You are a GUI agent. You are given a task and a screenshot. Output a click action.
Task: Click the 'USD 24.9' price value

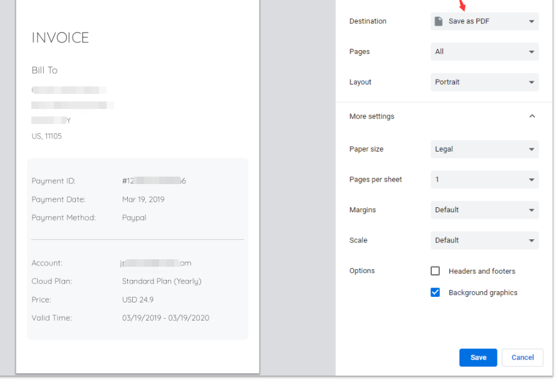coord(138,300)
